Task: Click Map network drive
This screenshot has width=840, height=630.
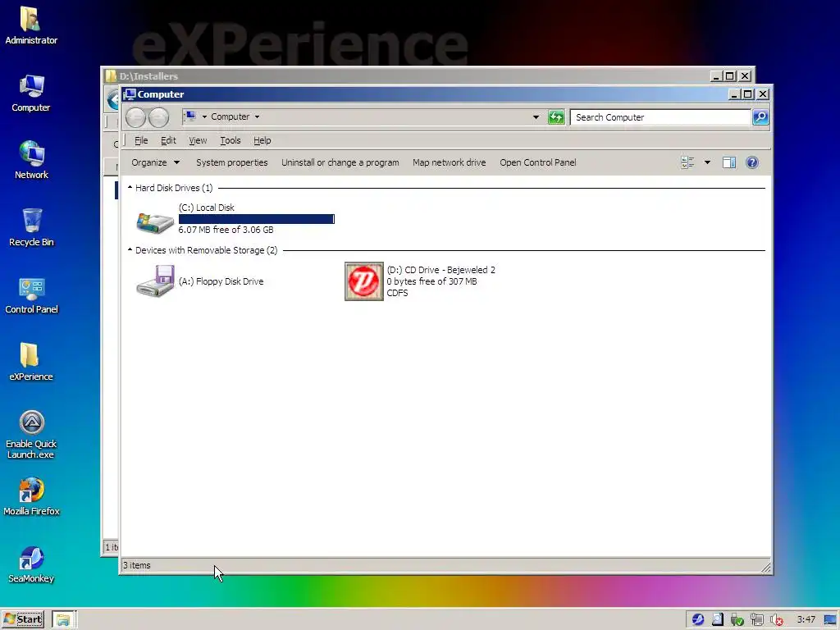Action: [x=449, y=162]
